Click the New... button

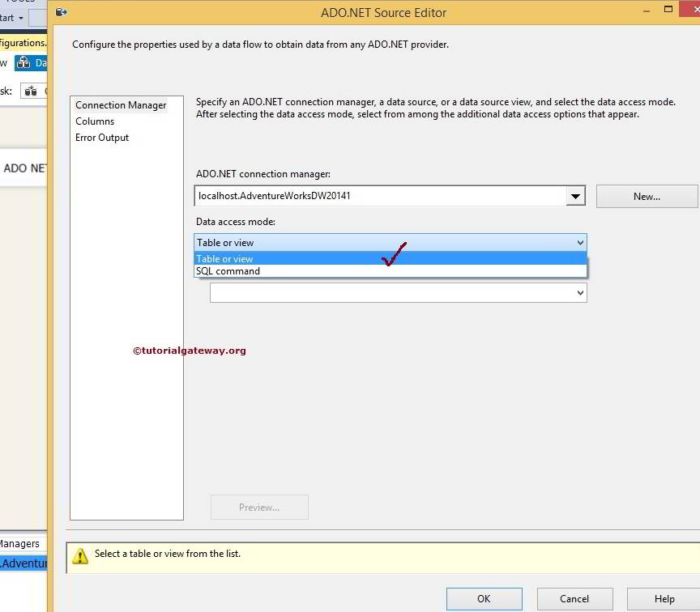(x=647, y=196)
